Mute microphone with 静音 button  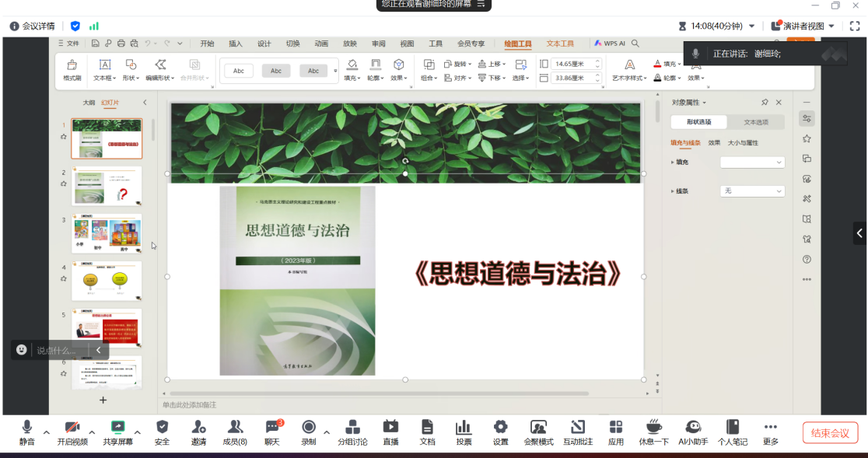(27, 432)
